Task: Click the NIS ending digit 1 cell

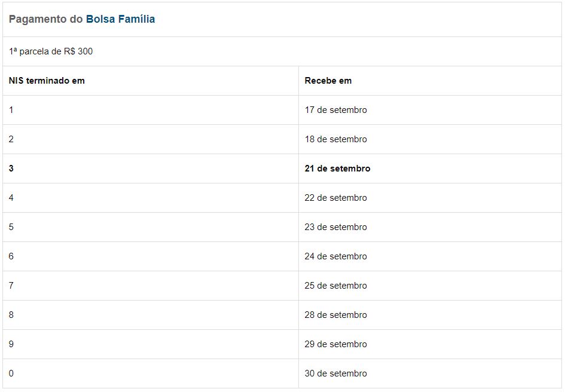Action: tap(151, 110)
